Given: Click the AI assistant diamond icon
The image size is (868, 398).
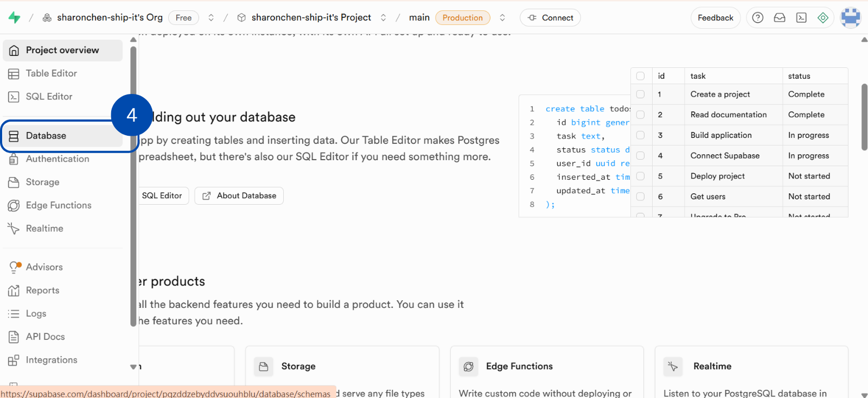Looking at the screenshot, I should coord(823,17).
